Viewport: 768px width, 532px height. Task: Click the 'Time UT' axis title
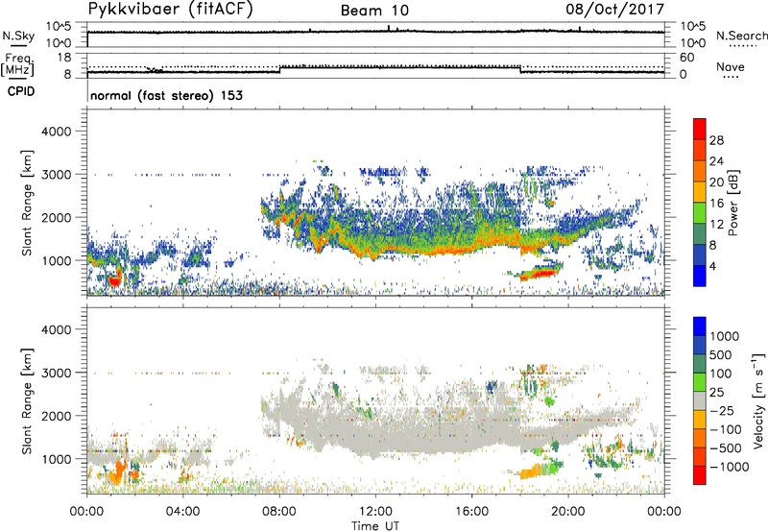[x=375, y=525]
